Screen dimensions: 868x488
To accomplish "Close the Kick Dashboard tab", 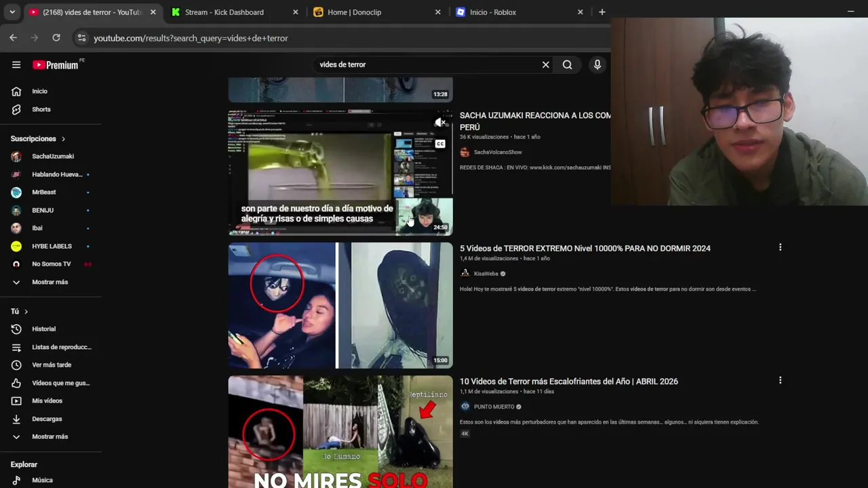I will coord(295,12).
